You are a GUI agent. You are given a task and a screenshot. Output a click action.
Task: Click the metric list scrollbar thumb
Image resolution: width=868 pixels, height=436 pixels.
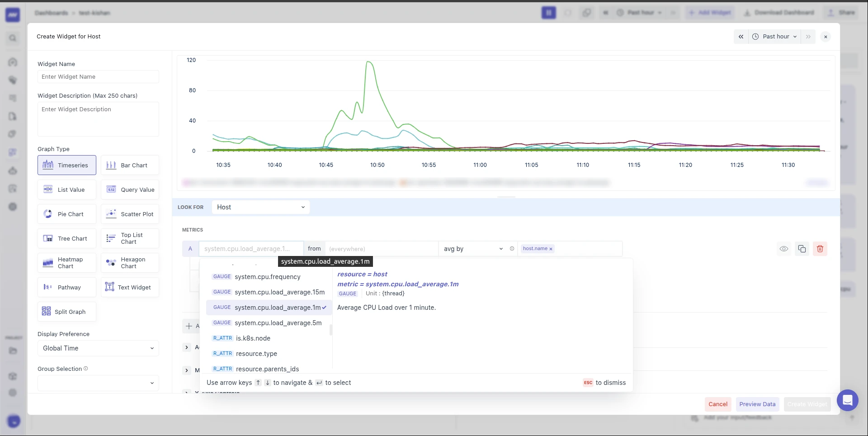331,330
